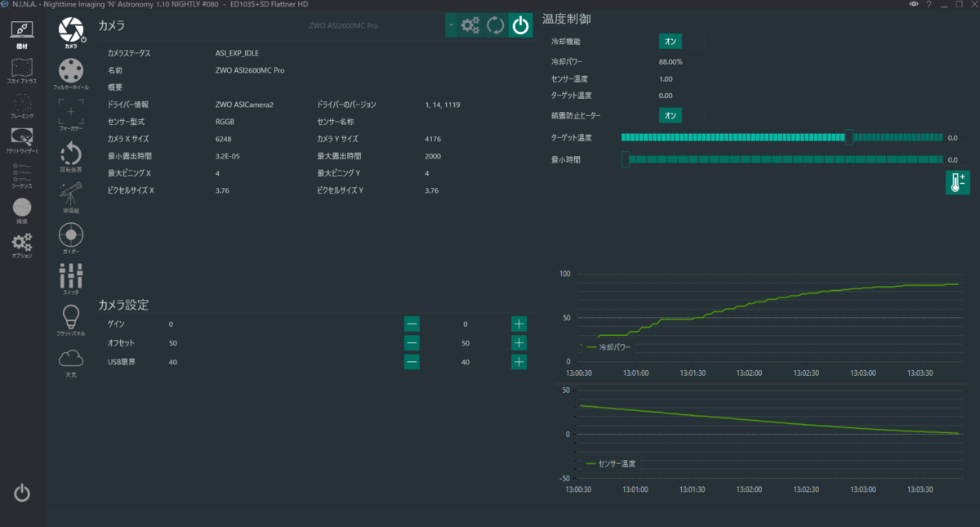Image resolution: width=980 pixels, height=527 pixels.
Task: Click the power icon at the bottom of the sidebar
Action: tap(22, 493)
